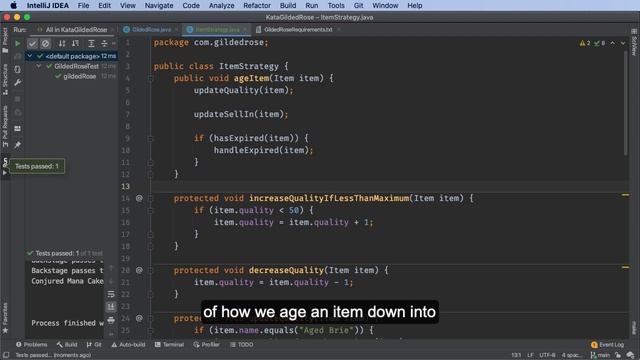Go to next highlighted error arrow
Image resolution: width=640 pixels, height=360 pixels.
point(623,43)
